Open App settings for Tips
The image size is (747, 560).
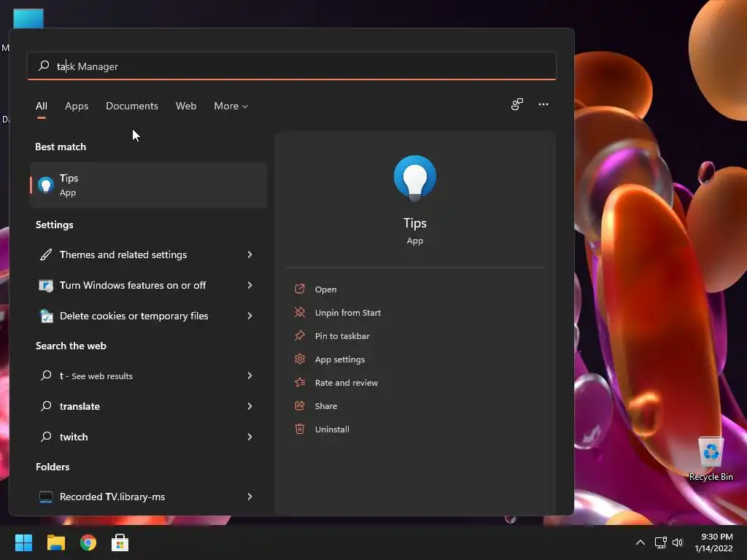point(340,359)
